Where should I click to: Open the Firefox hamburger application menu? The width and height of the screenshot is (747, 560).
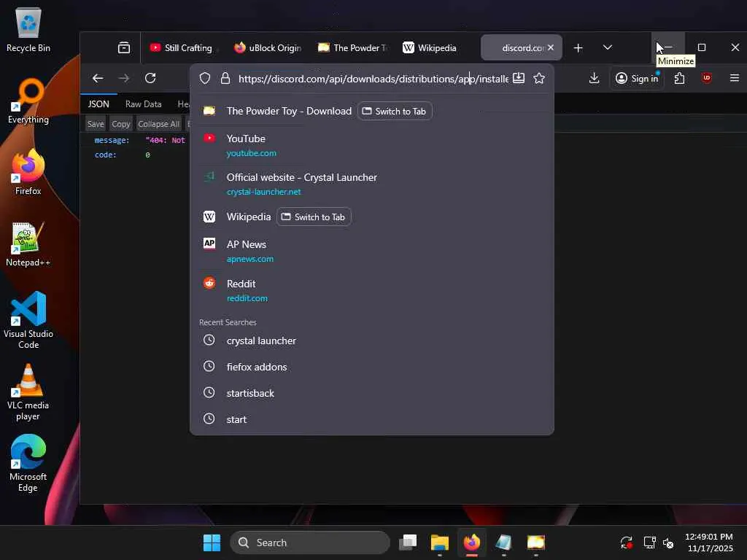[734, 78]
